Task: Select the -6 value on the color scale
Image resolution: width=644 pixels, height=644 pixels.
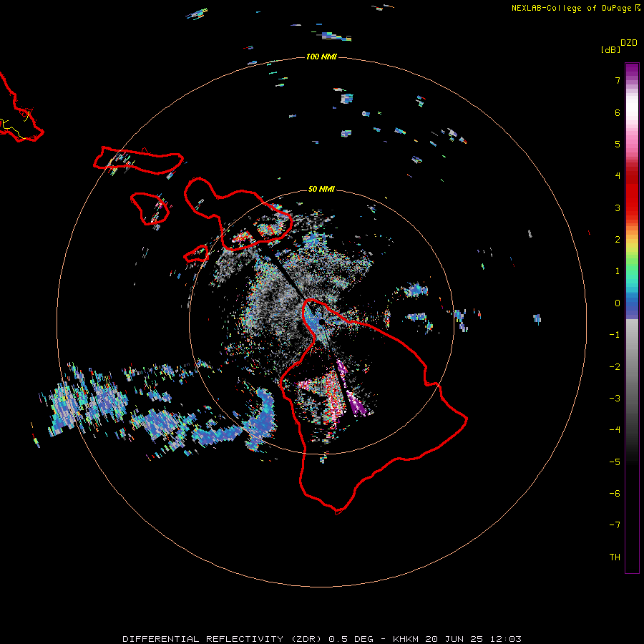Action: (x=615, y=494)
